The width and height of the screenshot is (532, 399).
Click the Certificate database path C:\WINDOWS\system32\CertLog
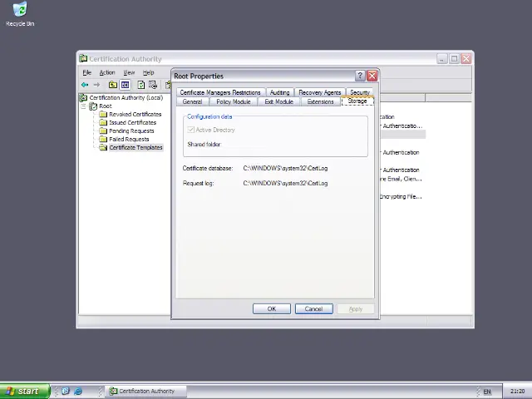[285, 168]
